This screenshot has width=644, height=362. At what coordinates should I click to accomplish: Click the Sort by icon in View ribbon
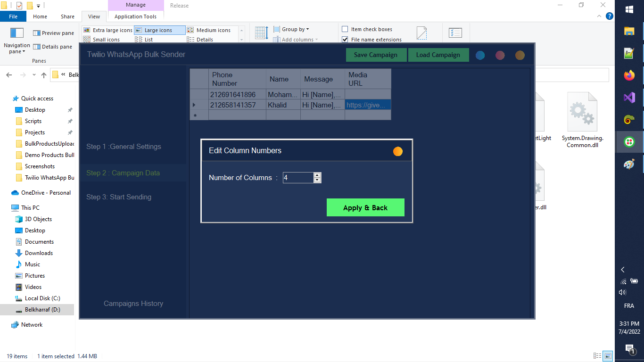point(262,33)
